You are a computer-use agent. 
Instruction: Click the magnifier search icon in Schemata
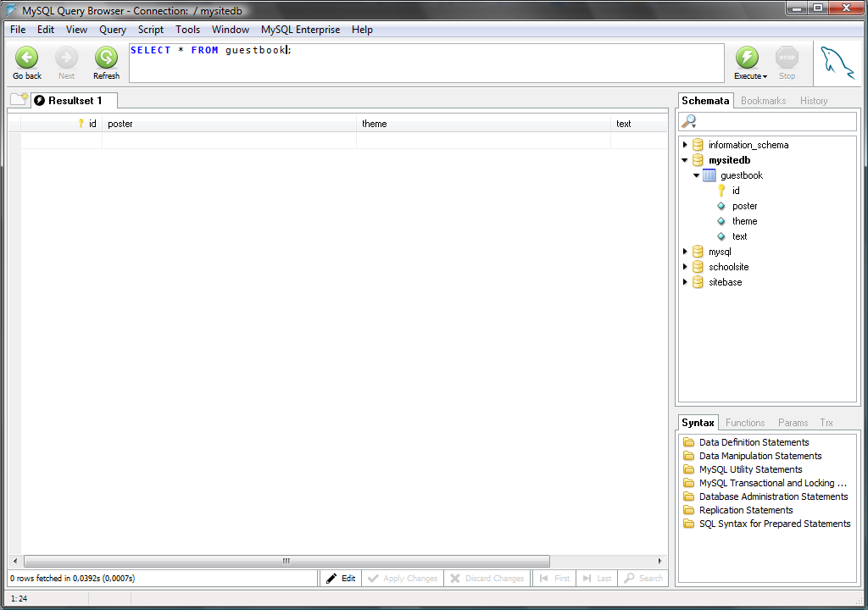[689, 122]
